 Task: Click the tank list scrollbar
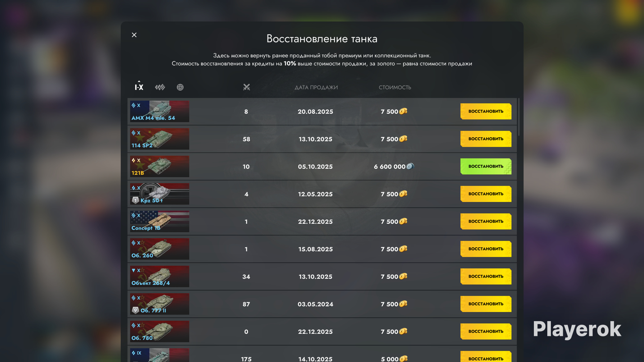click(x=519, y=117)
